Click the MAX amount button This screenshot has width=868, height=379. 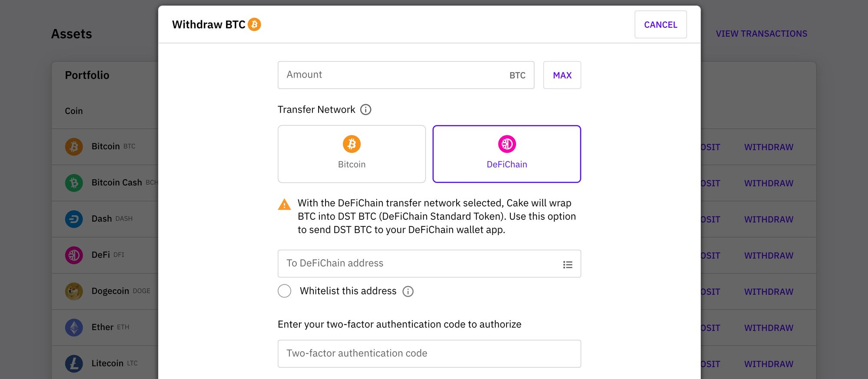coord(562,75)
